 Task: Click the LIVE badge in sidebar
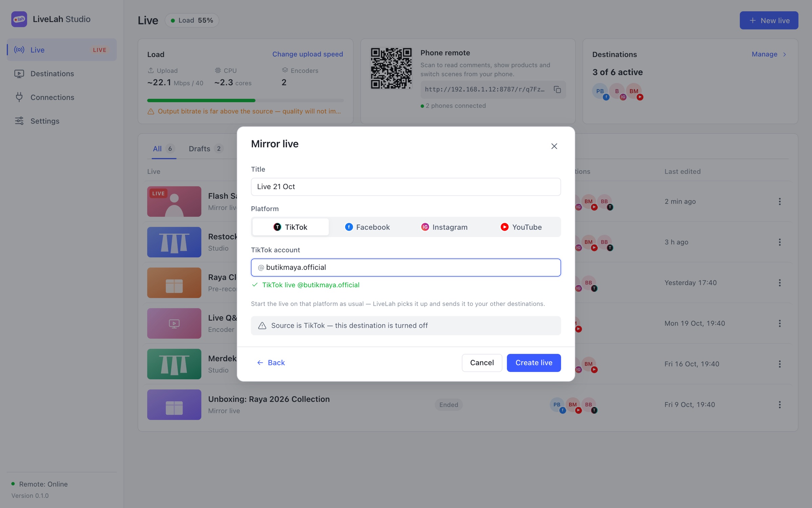point(99,50)
